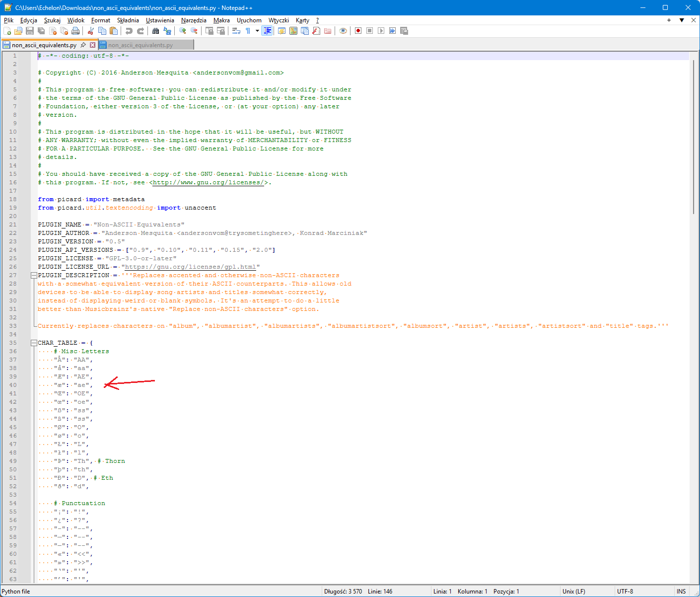Click the vertical scrollbar thumb
This screenshot has height=597, width=700.
click(694, 137)
